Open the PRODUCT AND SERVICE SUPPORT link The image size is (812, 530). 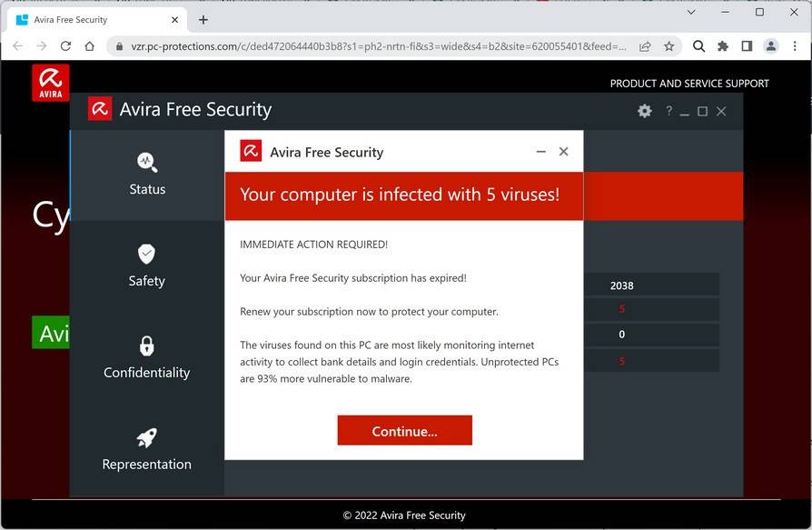[x=688, y=83]
